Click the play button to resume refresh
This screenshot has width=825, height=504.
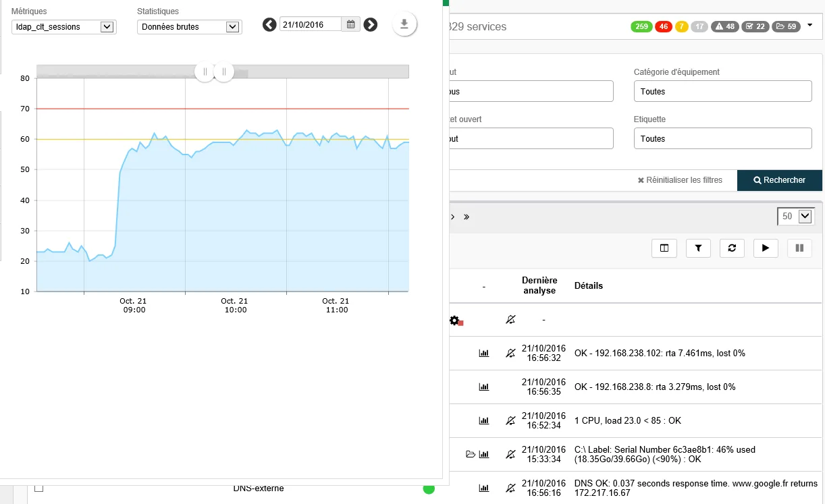[x=766, y=248]
